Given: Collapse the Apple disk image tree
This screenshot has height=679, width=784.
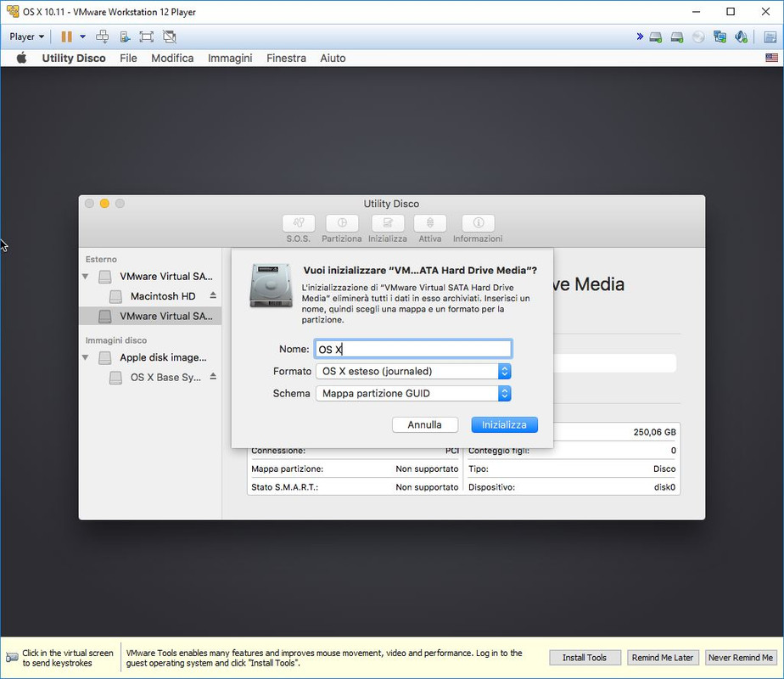Looking at the screenshot, I should (86, 357).
